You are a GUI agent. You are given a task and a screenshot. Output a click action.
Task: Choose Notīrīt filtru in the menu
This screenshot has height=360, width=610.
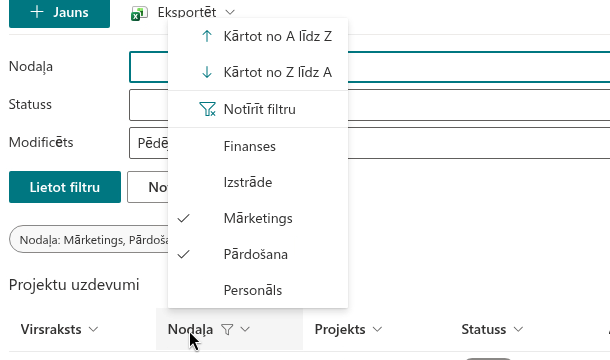258,109
